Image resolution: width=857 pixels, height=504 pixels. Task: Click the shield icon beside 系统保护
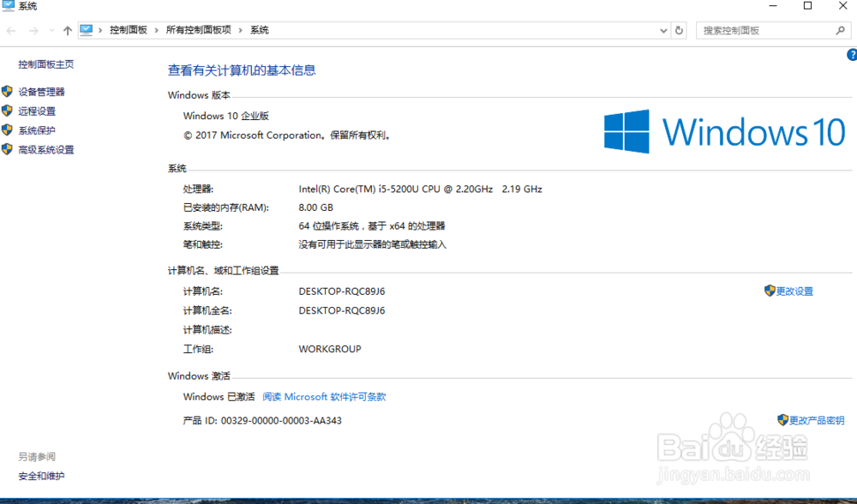tap(7, 129)
